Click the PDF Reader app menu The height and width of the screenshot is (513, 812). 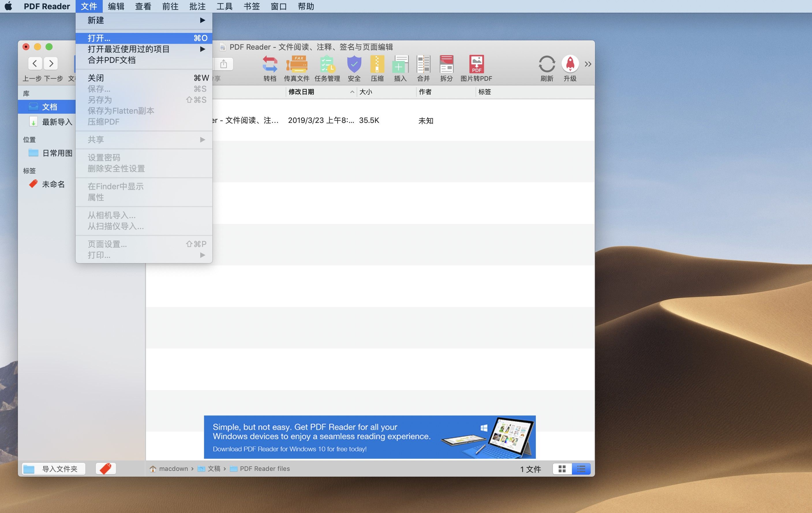[x=47, y=6]
